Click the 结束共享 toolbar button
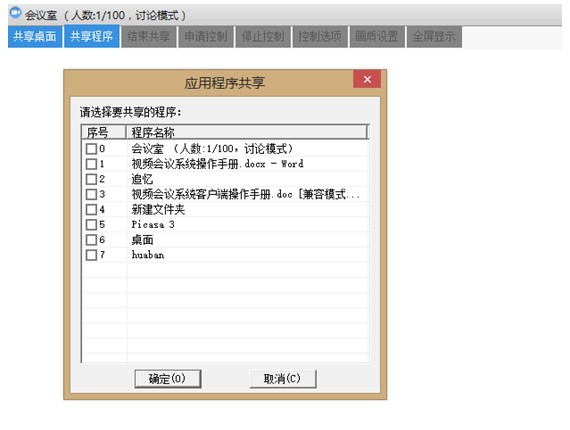 coord(149,36)
